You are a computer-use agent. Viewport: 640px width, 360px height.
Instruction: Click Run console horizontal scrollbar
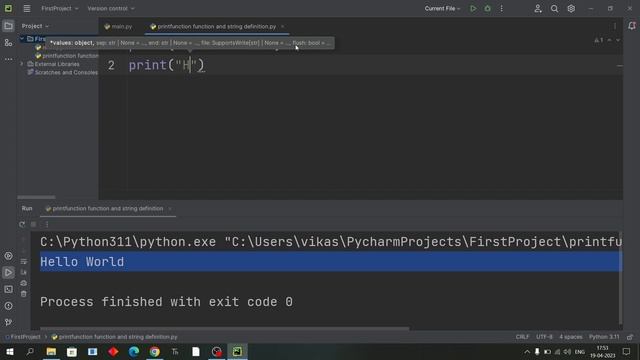pos(224,328)
